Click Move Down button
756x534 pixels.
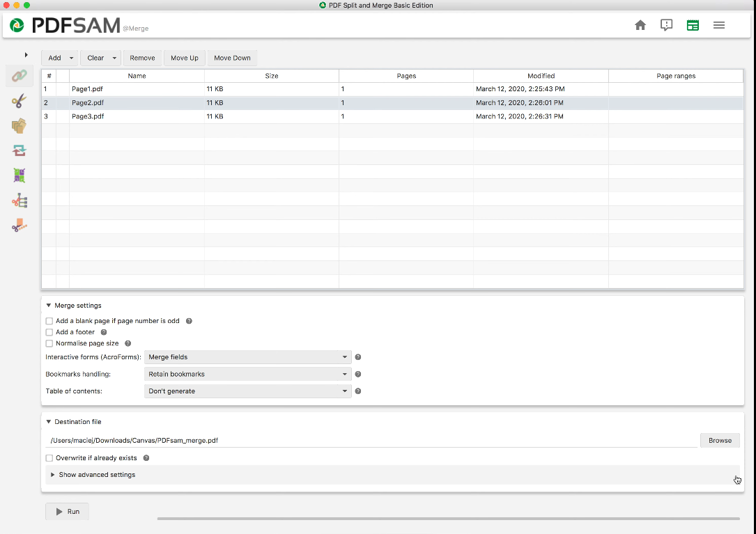(233, 58)
